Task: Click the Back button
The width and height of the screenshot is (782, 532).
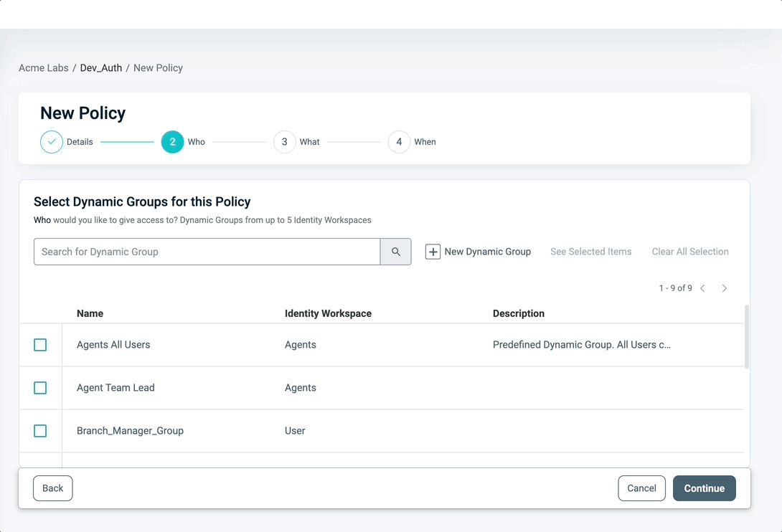Action: click(x=53, y=488)
